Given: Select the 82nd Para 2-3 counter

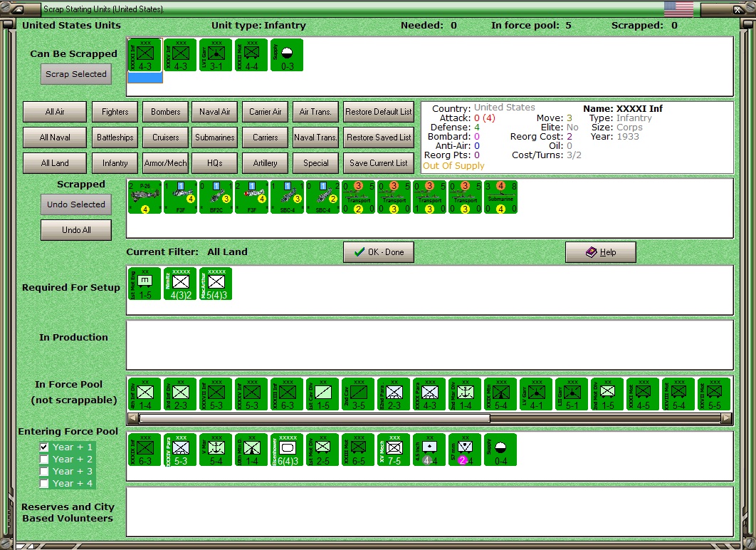Looking at the screenshot, I should click(x=394, y=394).
